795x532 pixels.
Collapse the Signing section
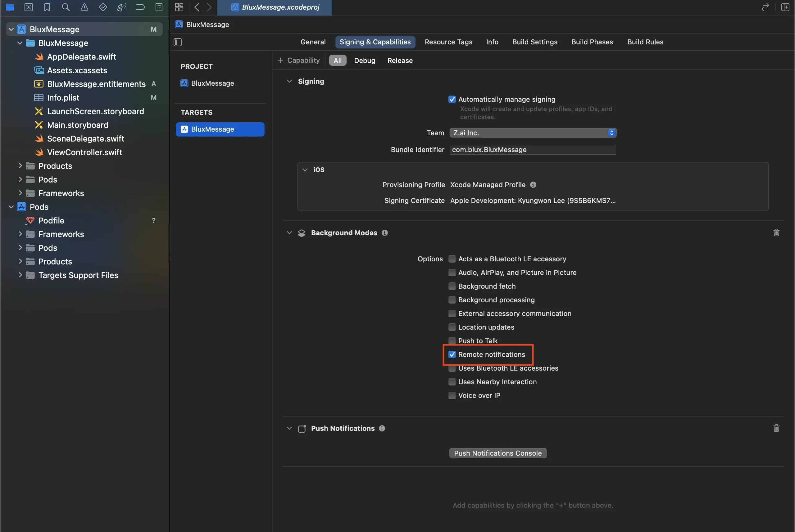tap(289, 81)
